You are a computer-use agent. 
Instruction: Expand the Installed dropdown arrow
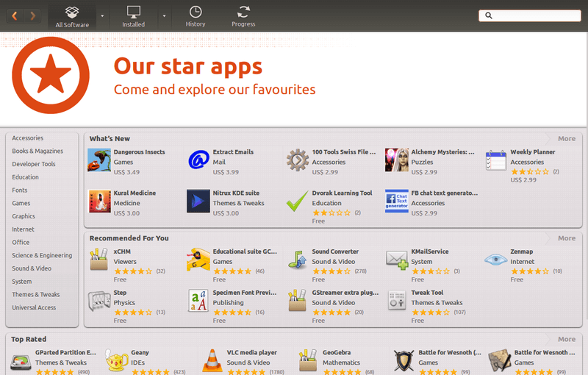tap(164, 16)
